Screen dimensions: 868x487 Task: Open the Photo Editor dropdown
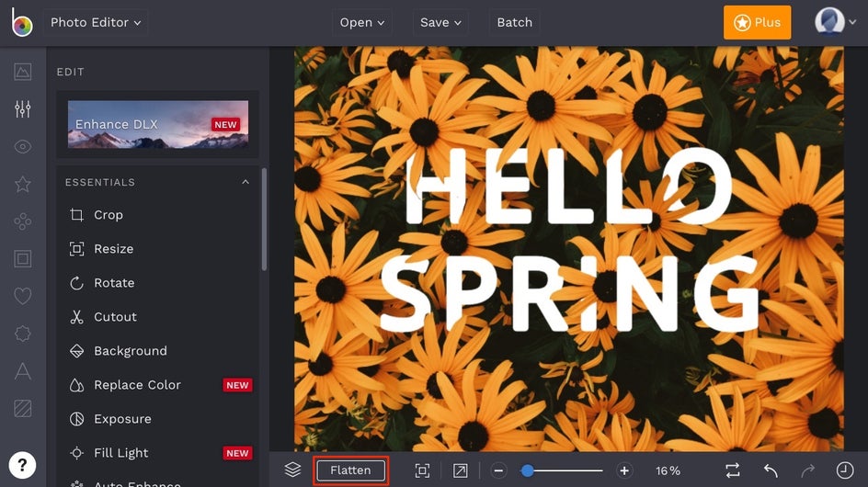[96, 22]
